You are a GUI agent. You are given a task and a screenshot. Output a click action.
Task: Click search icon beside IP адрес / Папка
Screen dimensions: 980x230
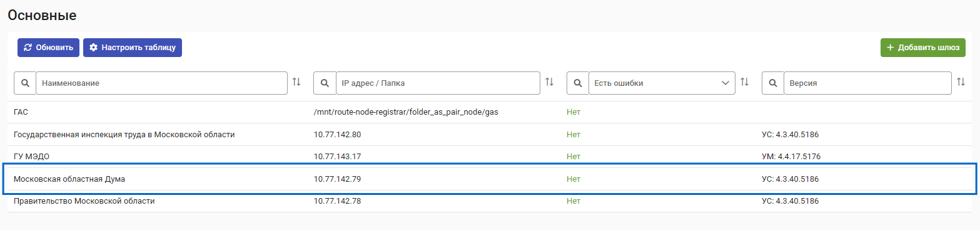tap(325, 83)
